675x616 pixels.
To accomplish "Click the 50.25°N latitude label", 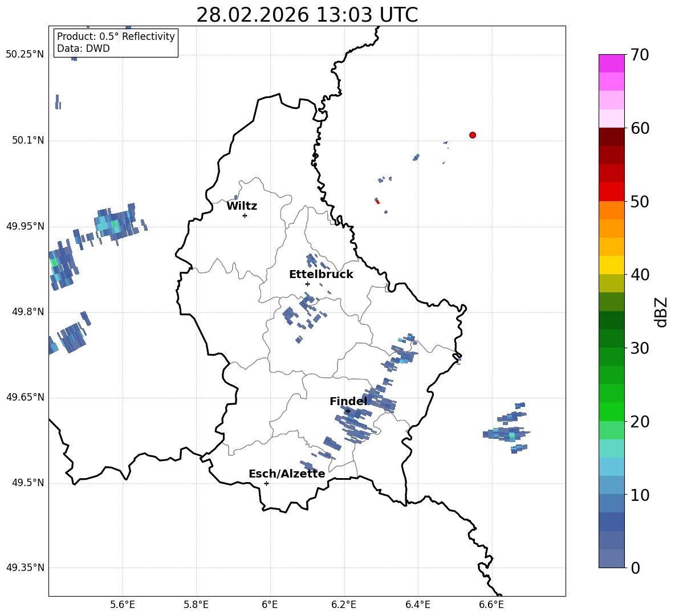I will [x=25, y=55].
